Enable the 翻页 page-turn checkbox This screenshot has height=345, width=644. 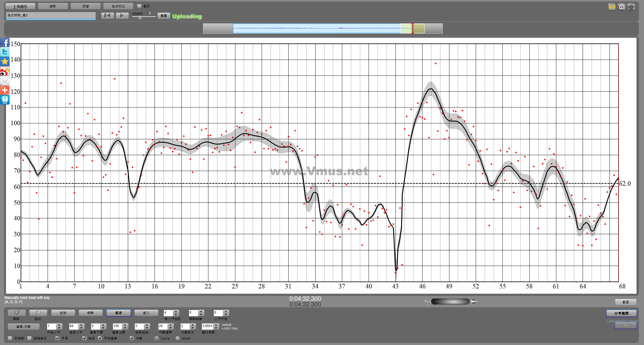tap(139, 6)
